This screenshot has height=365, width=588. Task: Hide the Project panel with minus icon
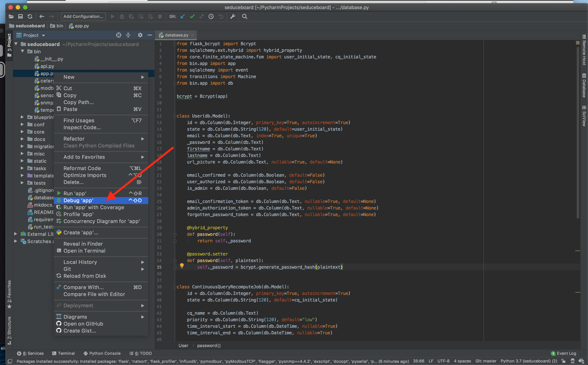coord(150,35)
